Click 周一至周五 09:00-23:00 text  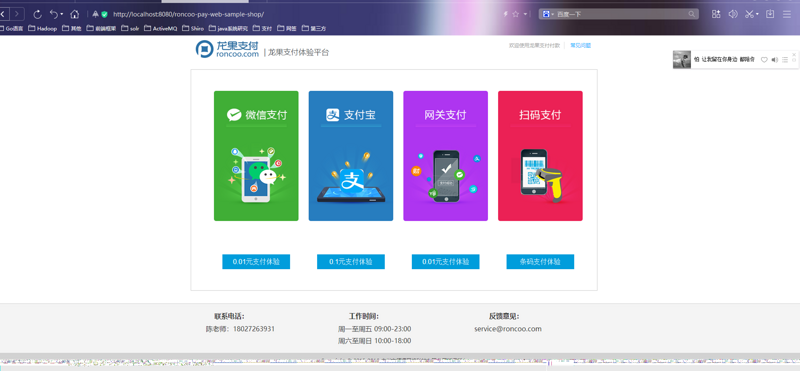[374, 329]
